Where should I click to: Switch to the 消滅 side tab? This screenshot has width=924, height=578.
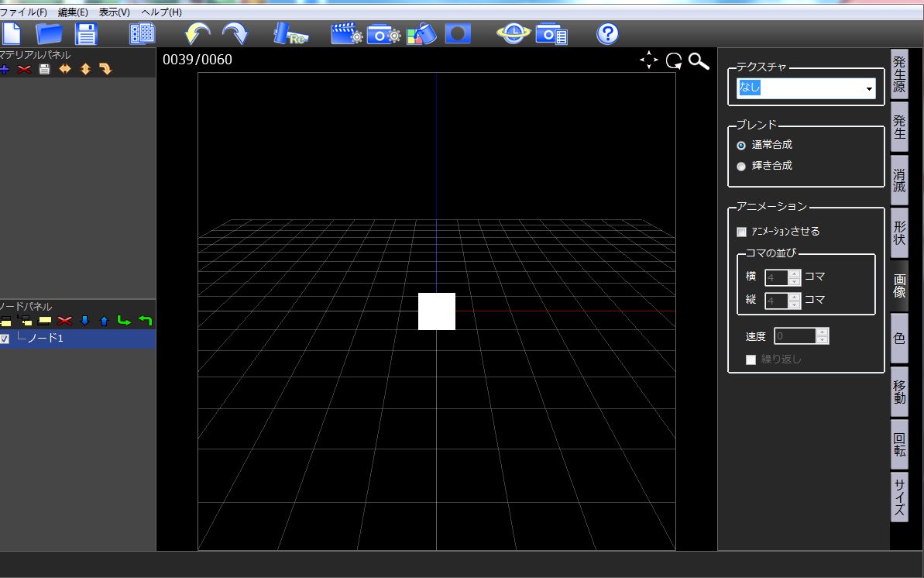[x=898, y=181]
